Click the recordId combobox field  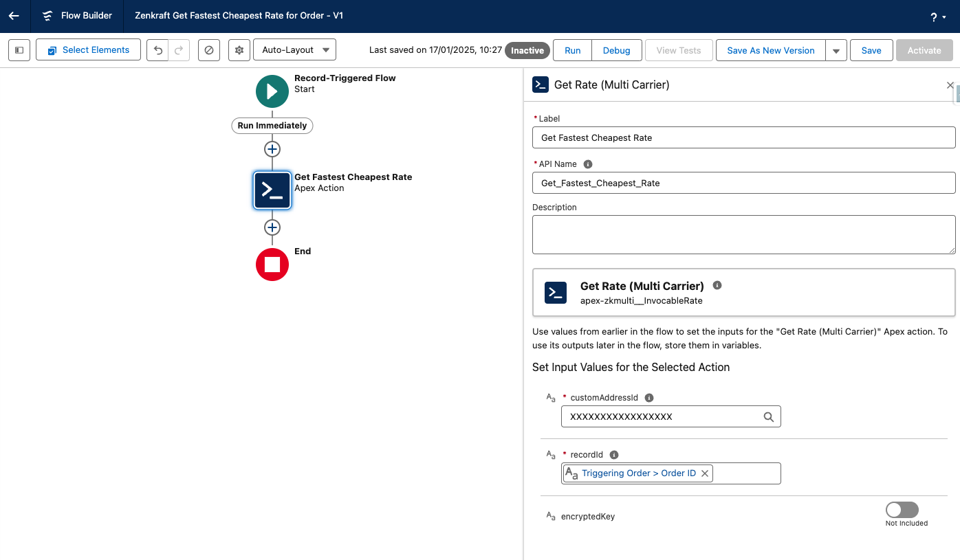[670, 473]
